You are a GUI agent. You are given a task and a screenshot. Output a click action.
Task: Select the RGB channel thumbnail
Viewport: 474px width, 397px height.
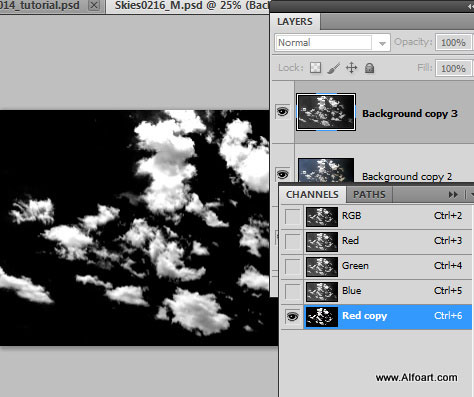pyautogui.click(x=322, y=217)
